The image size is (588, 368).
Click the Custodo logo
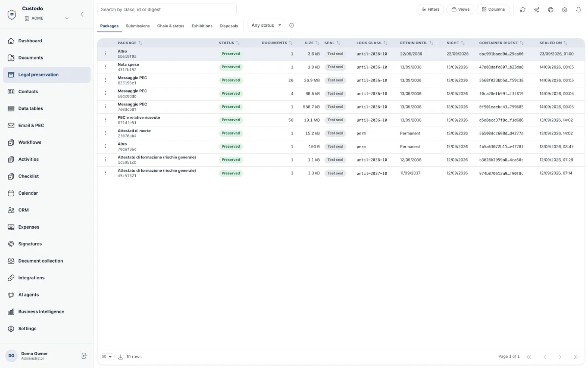pos(12,14)
